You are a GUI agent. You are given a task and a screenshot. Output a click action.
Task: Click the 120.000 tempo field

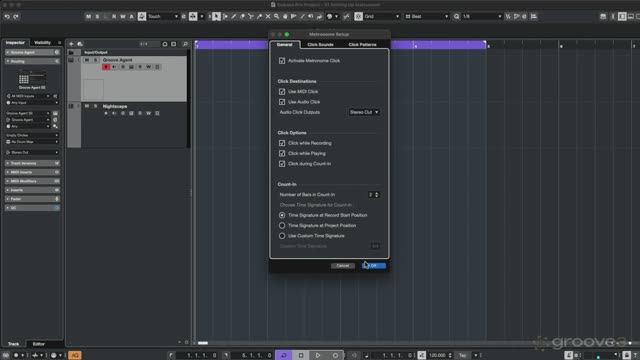click(x=437, y=356)
